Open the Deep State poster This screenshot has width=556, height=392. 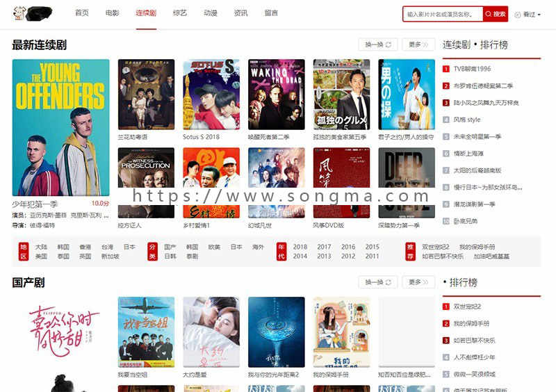click(x=407, y=183)
